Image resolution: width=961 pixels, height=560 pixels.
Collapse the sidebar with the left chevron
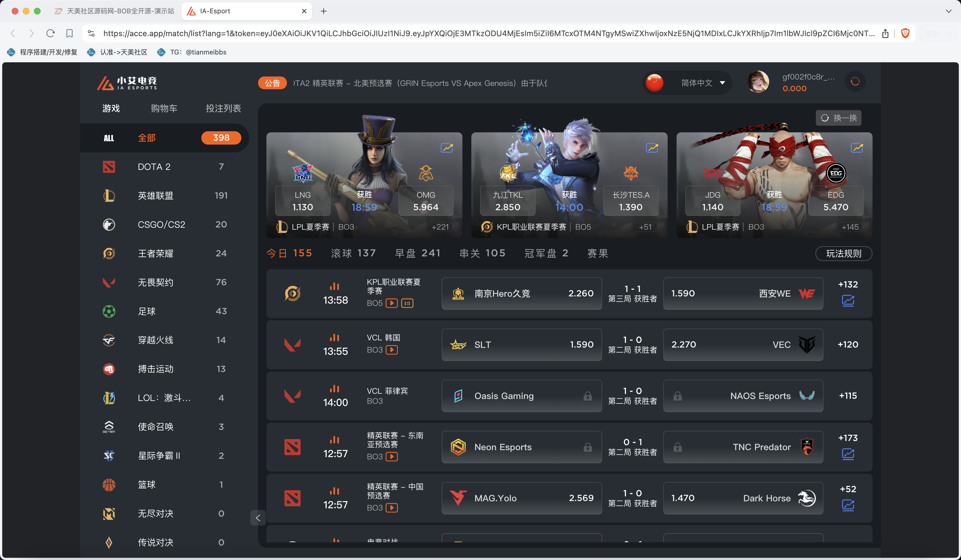tap(259, 518)
